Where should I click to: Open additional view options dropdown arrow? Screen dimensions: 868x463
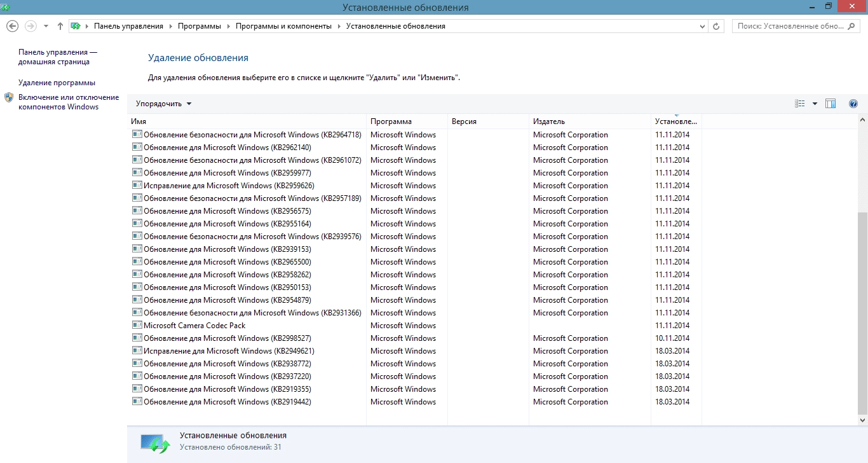coord(815,104)
